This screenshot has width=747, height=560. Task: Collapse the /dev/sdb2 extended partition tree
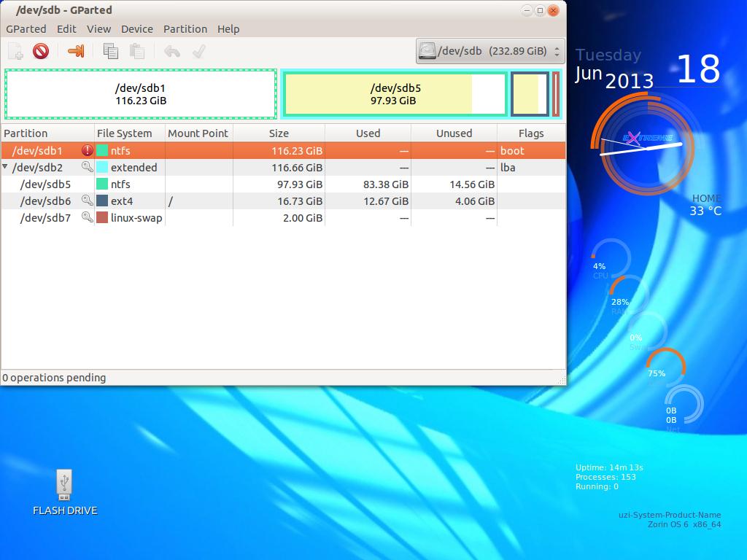[6, 168]
